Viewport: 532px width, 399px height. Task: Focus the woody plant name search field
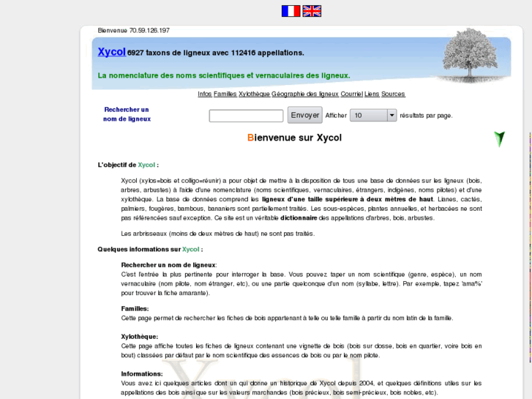[x=246, y=116]
